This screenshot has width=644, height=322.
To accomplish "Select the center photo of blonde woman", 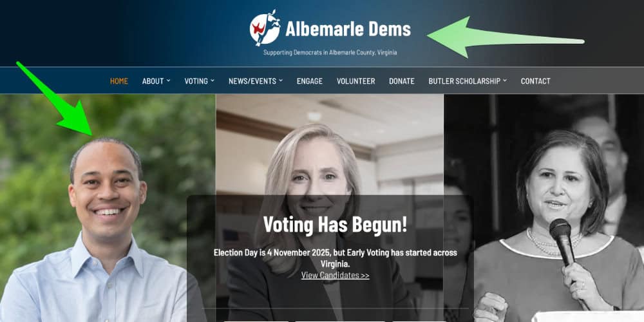I will coord(330,208).
